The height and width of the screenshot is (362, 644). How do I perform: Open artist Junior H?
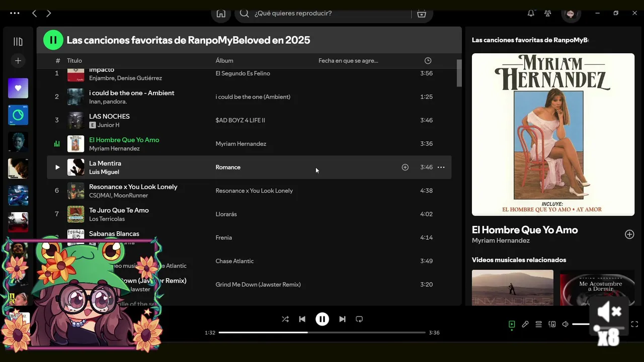click(x=108, y=125)
